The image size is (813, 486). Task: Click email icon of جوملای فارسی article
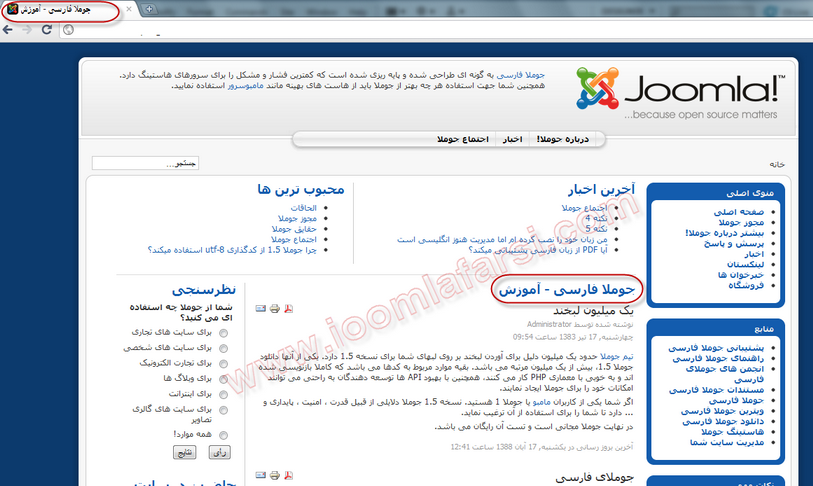point(261,475)
